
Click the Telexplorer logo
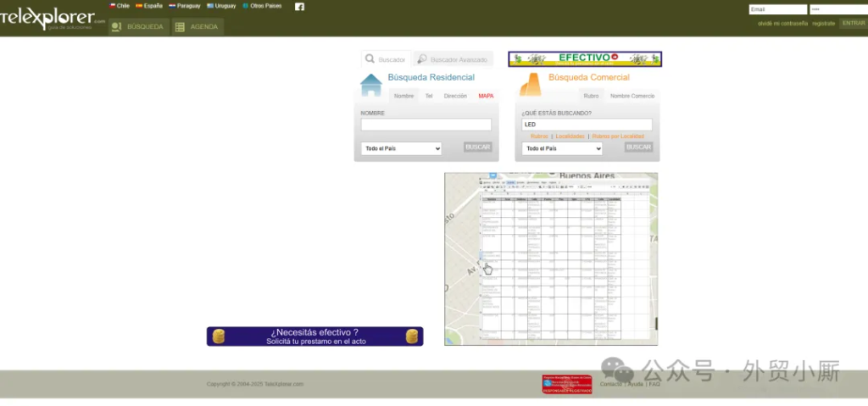(53, 20)
